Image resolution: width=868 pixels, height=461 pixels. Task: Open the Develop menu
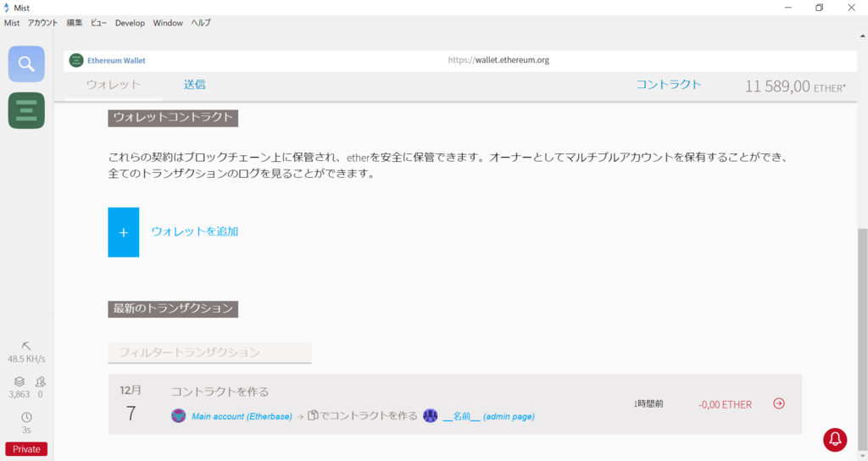click(x=130, y=23)
